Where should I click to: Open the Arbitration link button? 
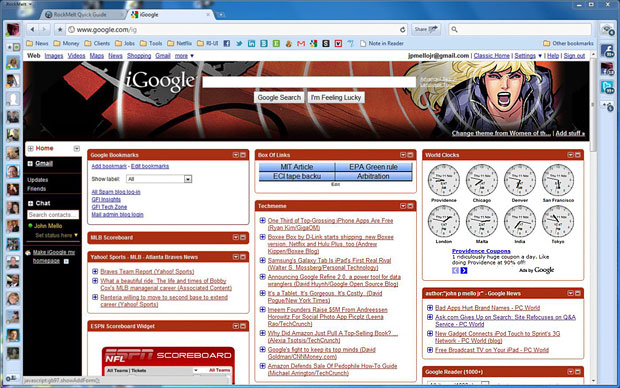click(373, 176)
